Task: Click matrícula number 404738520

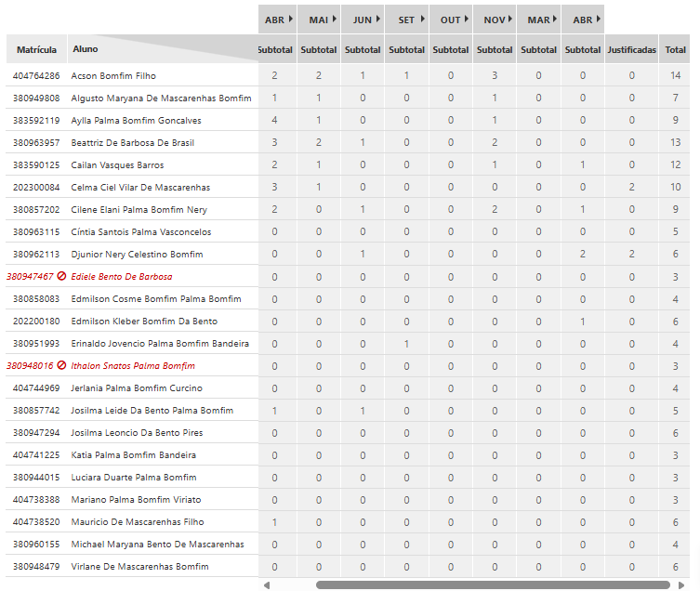Action: [x=36, y=522]
